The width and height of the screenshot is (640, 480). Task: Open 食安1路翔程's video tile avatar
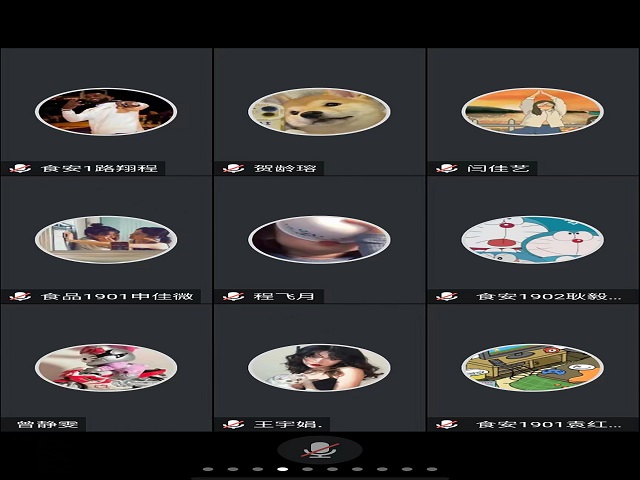pos(106,112)
